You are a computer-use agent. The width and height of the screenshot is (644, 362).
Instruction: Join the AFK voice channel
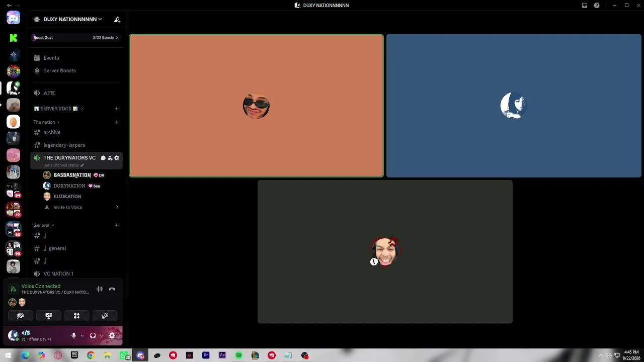click(x=75, y=93)
